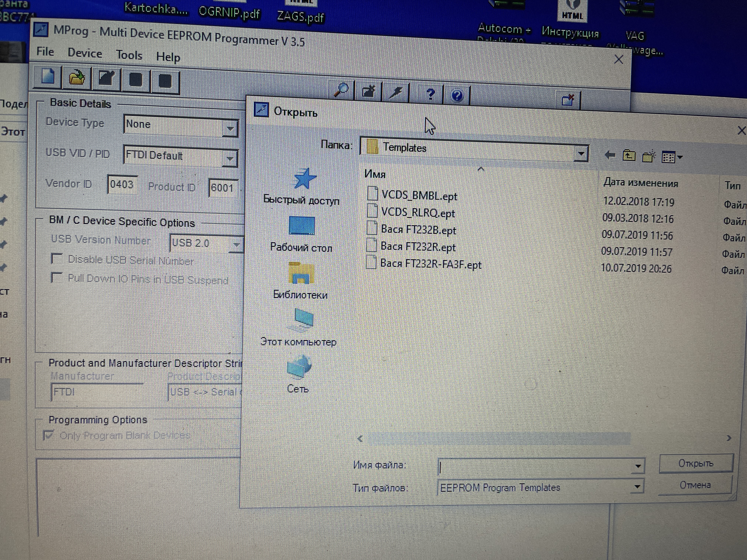
Task: Open the Device Type dropdown
Action: [230, 129]
